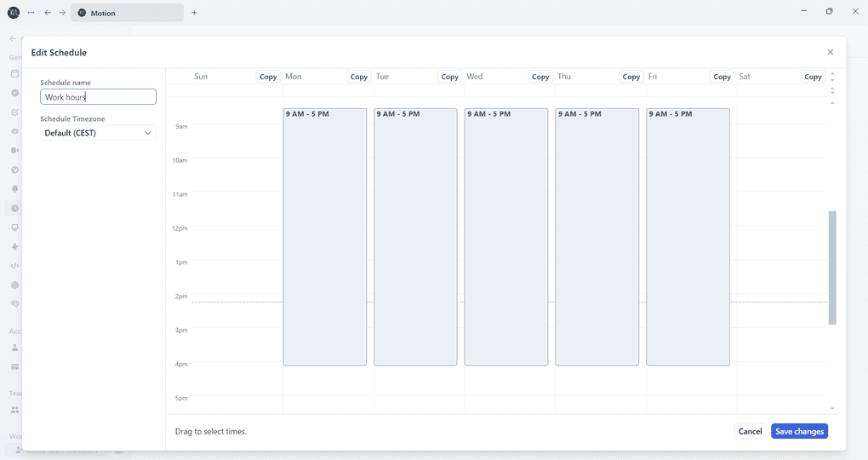Viewport: 868px width, 460px height.
Task: Select Wednesday's 9 AM - 5 PM block
Action: (506, 237)
